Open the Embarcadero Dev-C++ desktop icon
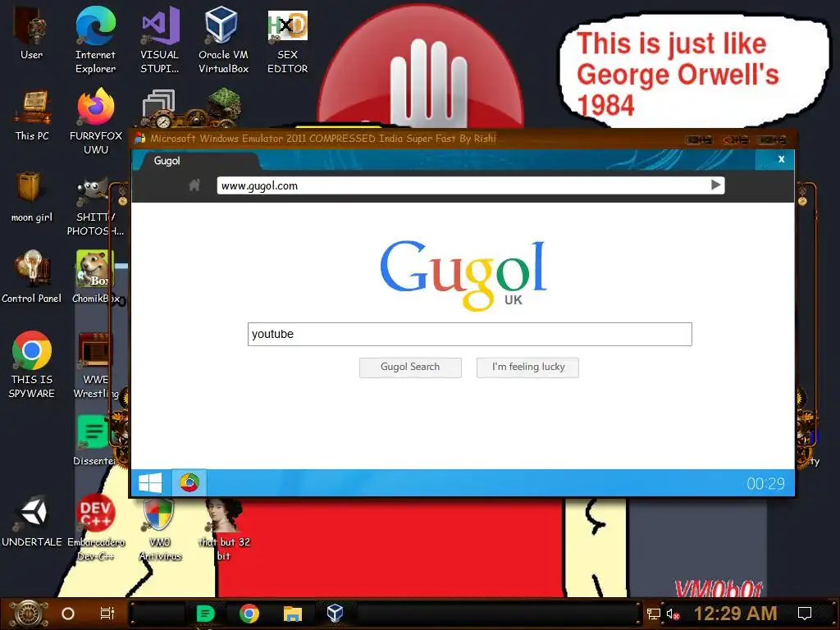This screenshot has height=630, width=840. pyautogui.click(x=95, y=527)
